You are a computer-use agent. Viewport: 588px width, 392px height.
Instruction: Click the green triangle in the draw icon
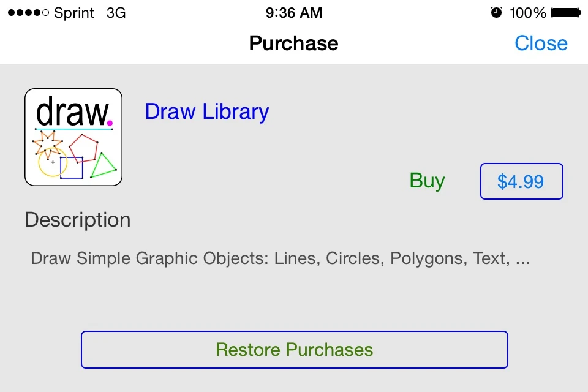103,167
